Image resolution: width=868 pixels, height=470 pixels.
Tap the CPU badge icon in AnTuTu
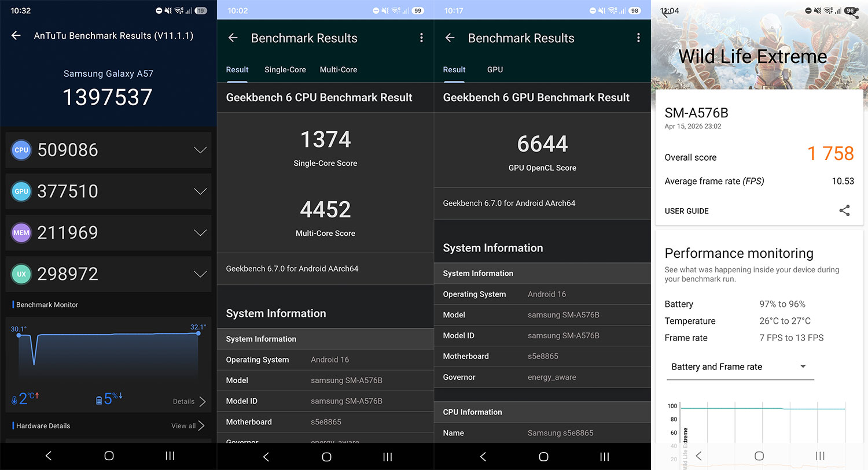[21, 150]
